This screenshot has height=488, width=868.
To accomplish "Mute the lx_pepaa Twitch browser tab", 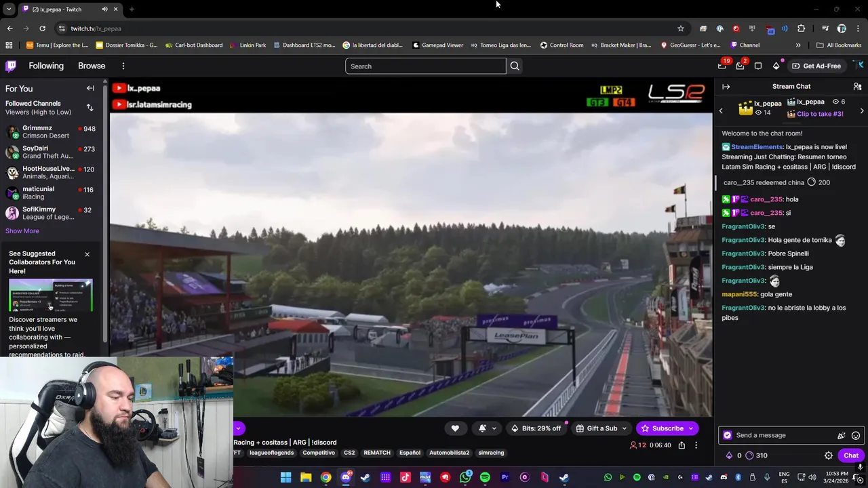I will [x=104, y=9].
